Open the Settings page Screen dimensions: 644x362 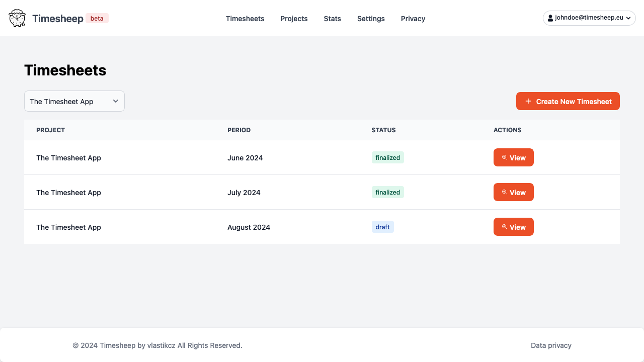coord(371,19)
